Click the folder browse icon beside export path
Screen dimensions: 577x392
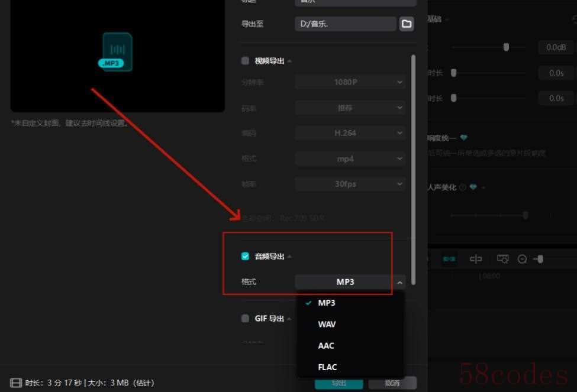tap(406, 24)
